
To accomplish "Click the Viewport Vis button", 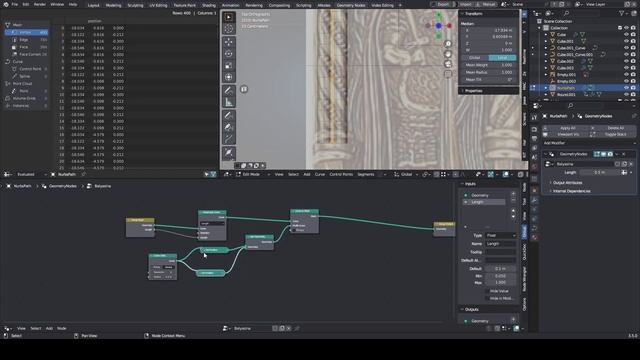I will point(566,134).
